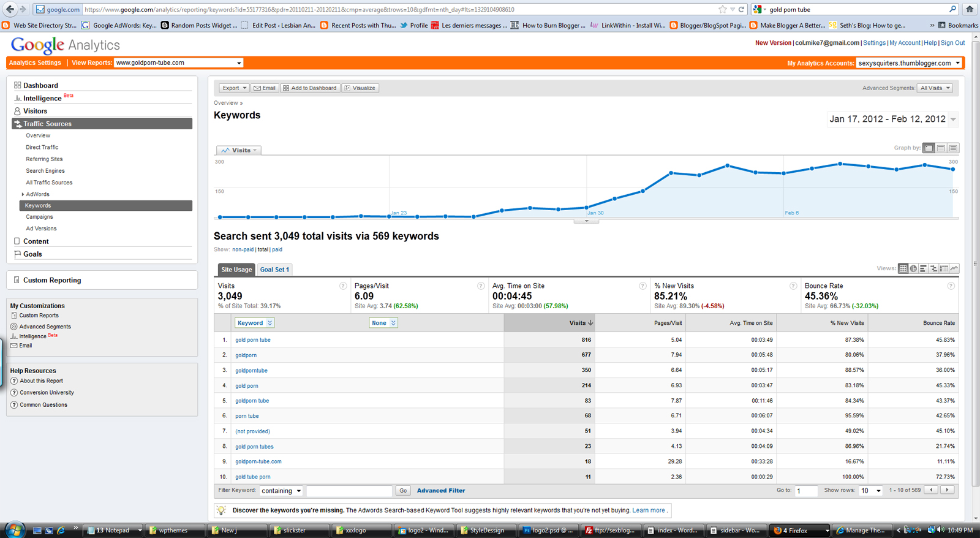The height and width of the screenshot is (538, 980).
Task: Open Advanced Segments All Visits dropdown
Action: 935,88
